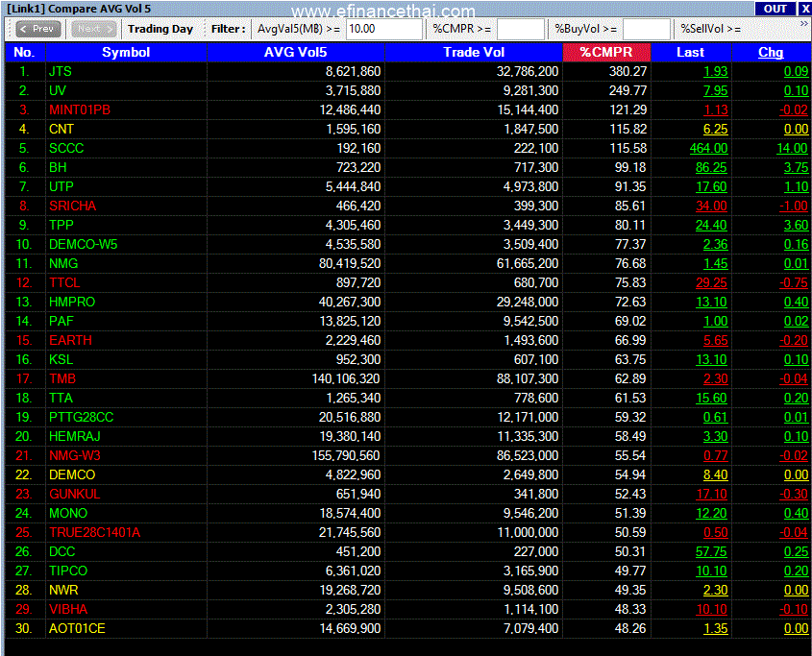Click the Chg column header link
This screenshot has width=812, height=656.
(771, 52)
